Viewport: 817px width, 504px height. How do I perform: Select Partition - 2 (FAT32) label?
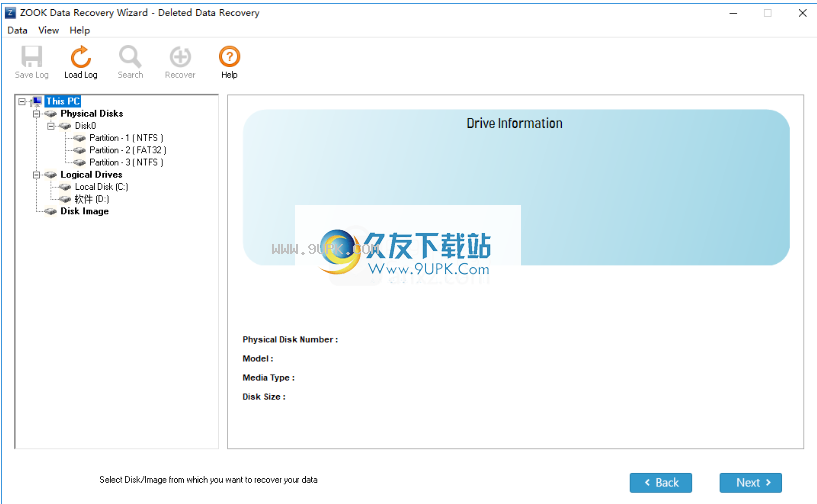pos(128,150)
